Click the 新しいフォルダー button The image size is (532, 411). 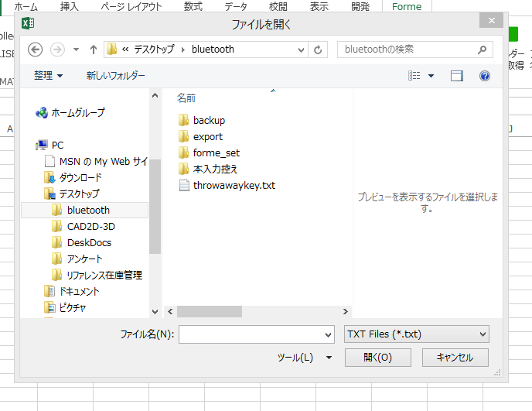115,76
